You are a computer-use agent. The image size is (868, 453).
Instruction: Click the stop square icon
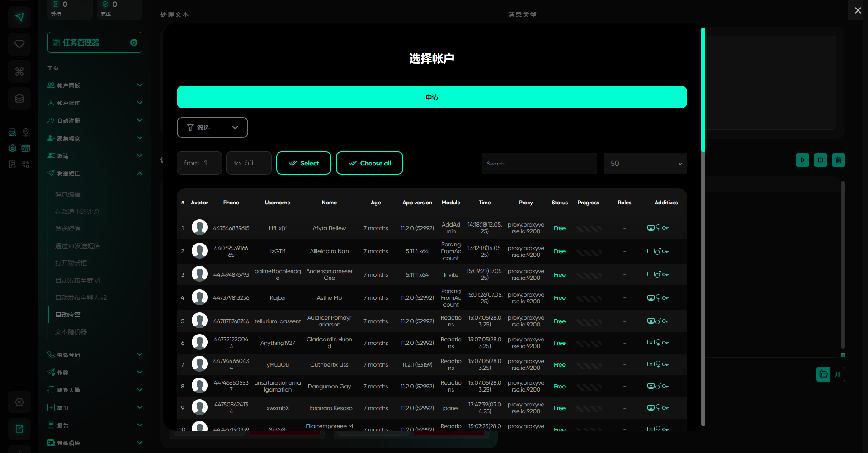[x=820, y=160]
